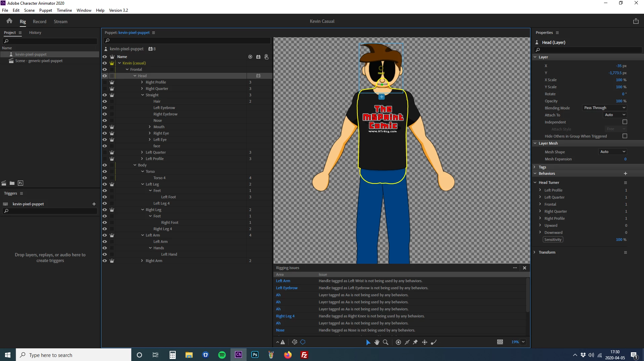Open the Mesh Shape dropdown
644x361 pixels.
pyautogui.click(x=613, y=152)
